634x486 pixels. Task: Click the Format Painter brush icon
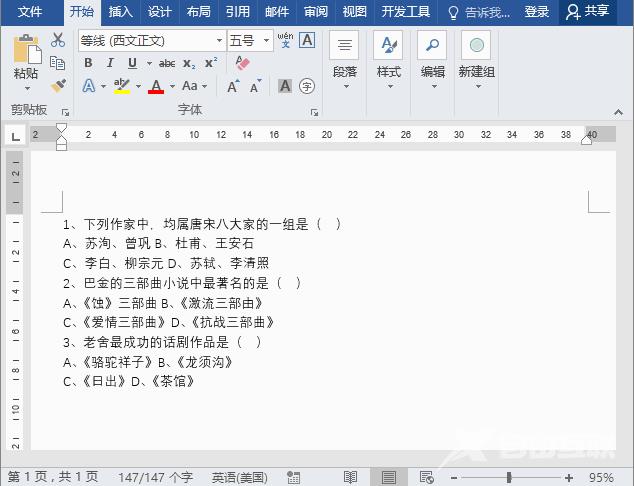58,86
